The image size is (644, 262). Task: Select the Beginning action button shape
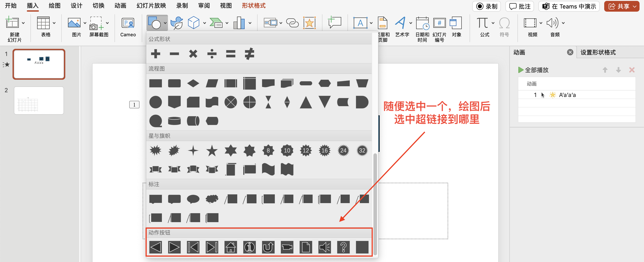coord(193,247)
